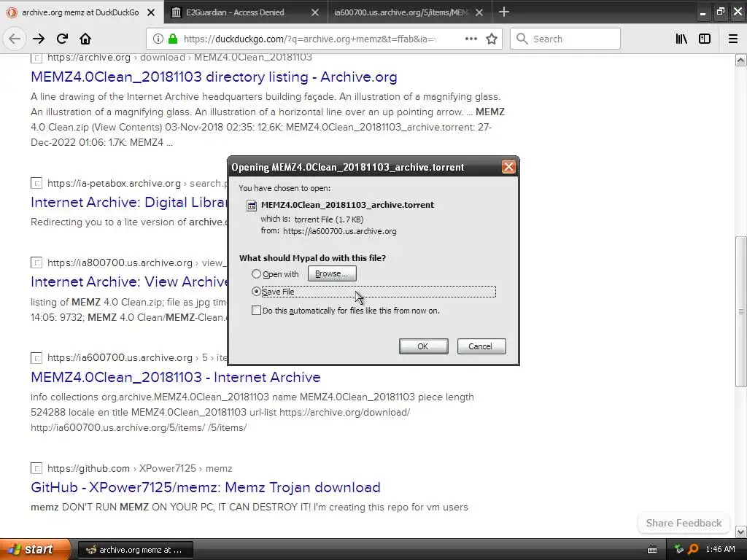Viewport: 747px width, 560px height.
Task: Minimize the browser window
Action: (703, 12)
